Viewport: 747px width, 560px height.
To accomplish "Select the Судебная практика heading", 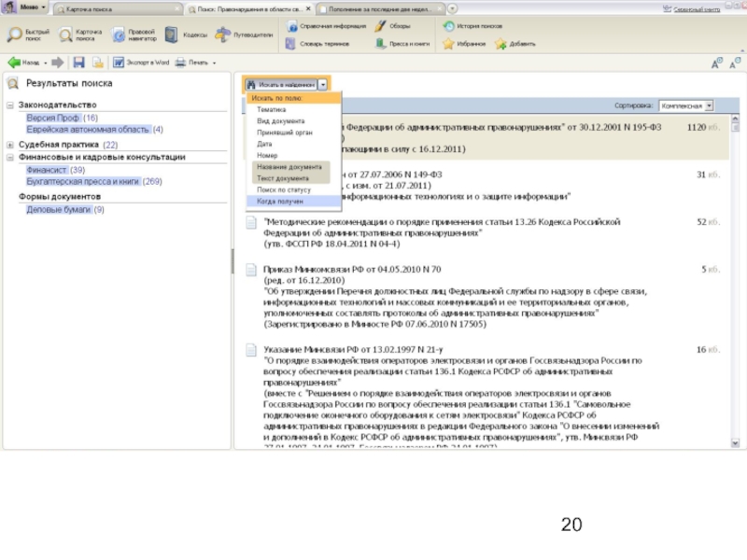I will coord(59,145).
